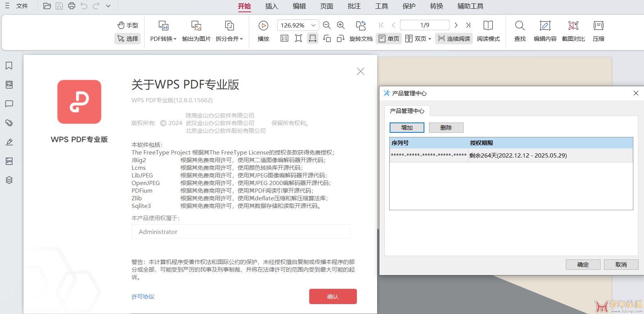Enable the hand tool mode
Screen dimensions: 644x314
(x=128, y=25)
